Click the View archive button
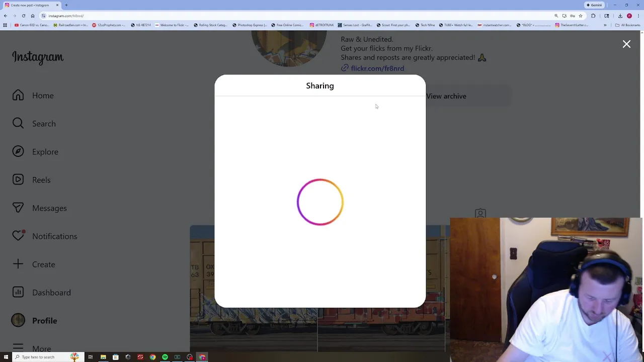The width and height of the screenshot is (644, 362). 446,96
